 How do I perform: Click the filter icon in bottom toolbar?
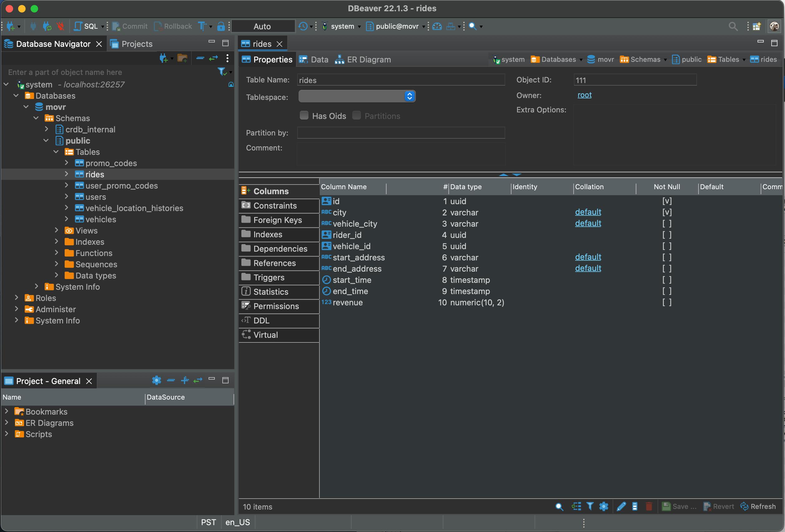click(590, 506)
